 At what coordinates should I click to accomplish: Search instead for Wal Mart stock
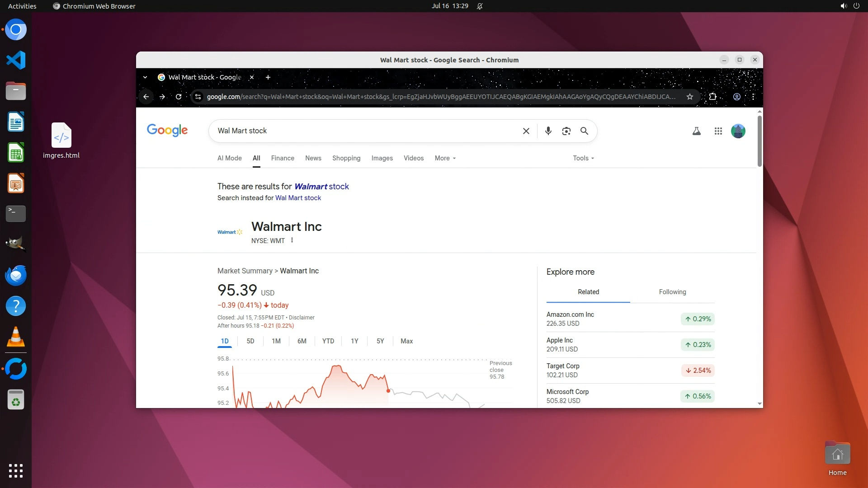click(x=298, y=198)
